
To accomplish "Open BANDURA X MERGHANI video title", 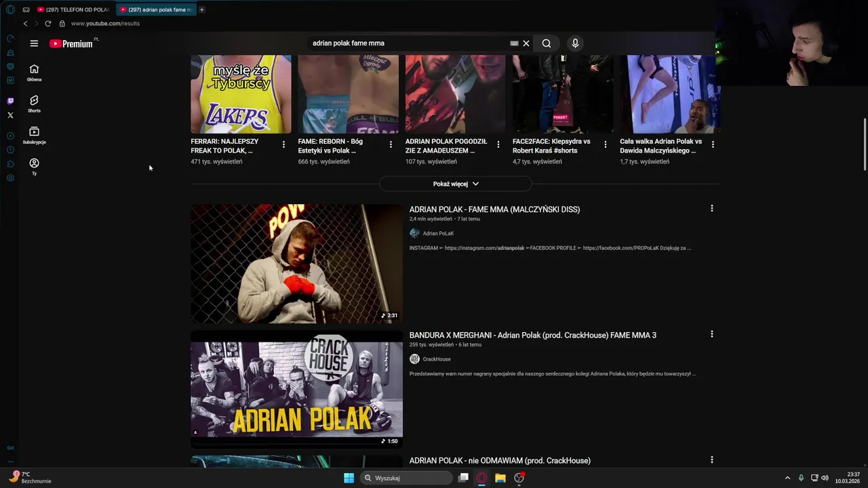I will (x=532, y=335).
